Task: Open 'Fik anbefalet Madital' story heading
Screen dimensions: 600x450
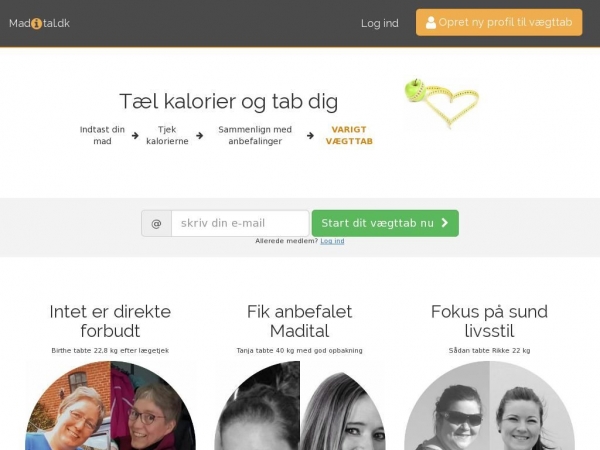Action: [300, 321]
